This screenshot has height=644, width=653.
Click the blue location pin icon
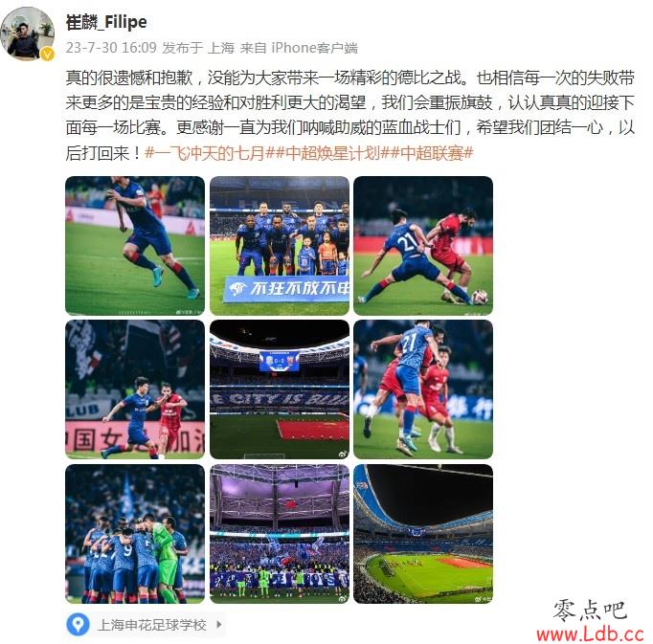[x=78, y=625]
